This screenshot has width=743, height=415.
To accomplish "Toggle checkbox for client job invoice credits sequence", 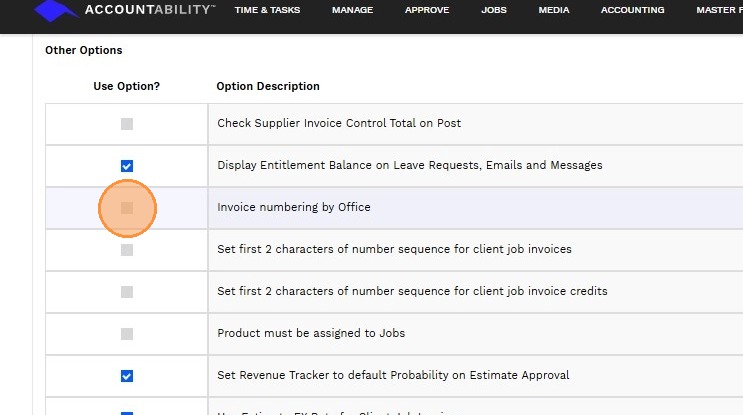I will (127, 292).
